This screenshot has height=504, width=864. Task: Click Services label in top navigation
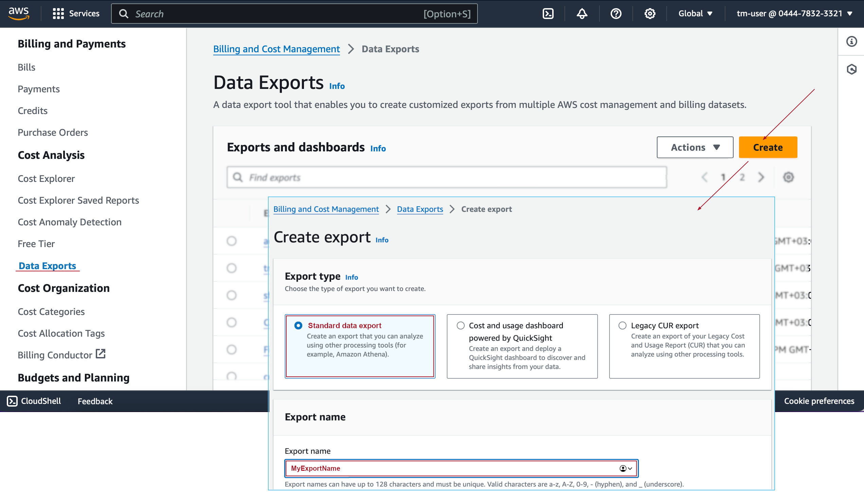point(84,14)
